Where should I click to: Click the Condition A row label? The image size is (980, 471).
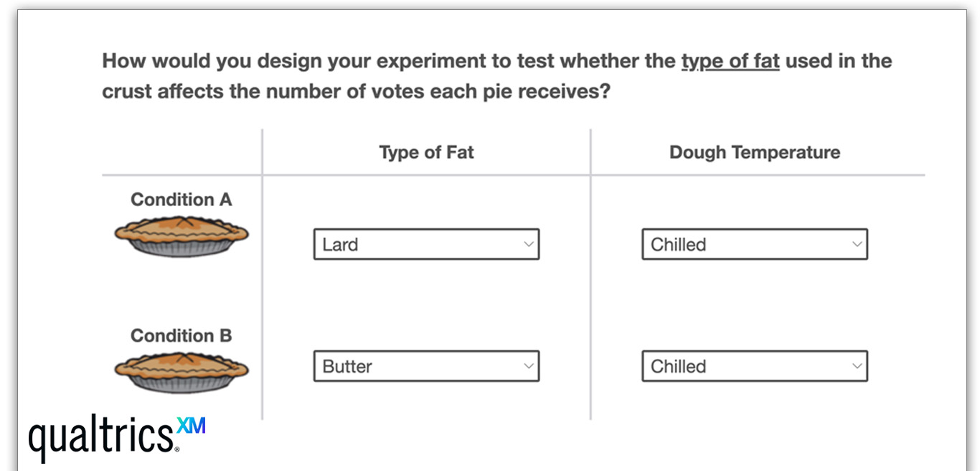coord(182,200)
